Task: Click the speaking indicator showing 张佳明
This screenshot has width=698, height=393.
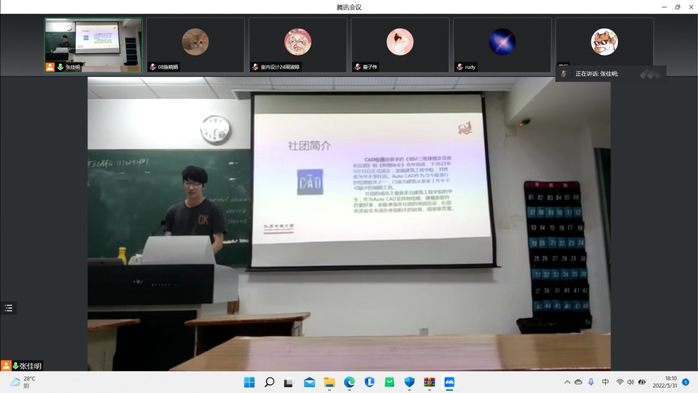Action: [597, 74]
